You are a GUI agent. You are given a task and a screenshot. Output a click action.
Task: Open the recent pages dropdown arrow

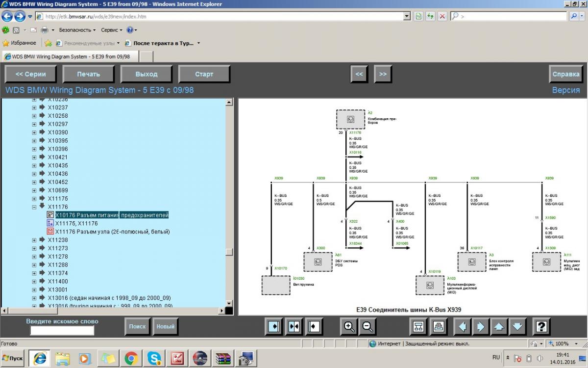[x=30, y=16]
